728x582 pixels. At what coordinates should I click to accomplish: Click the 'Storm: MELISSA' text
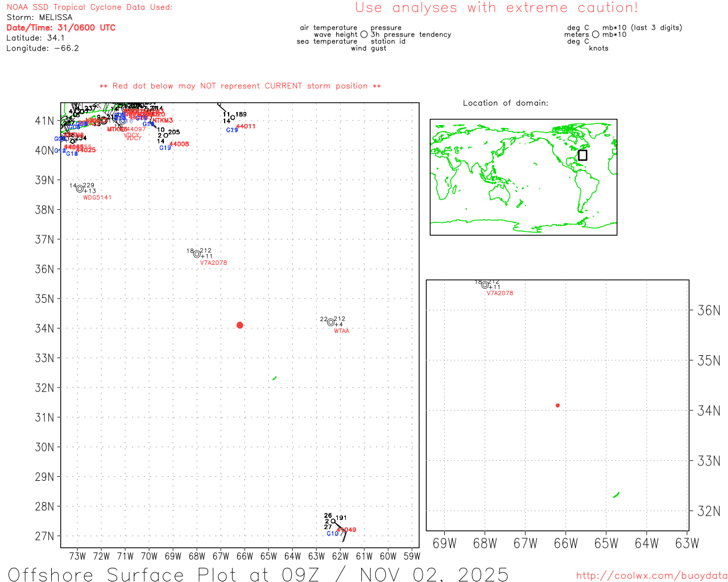point(39,18)
